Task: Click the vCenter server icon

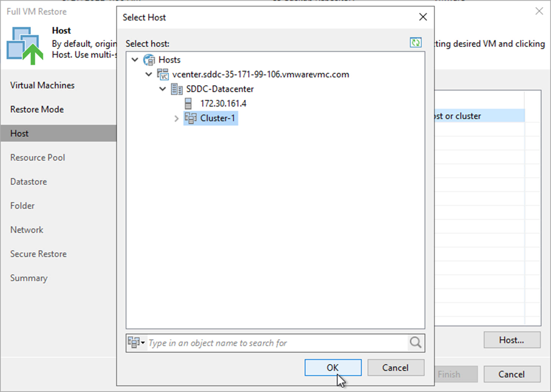Action: coord(162,74)
